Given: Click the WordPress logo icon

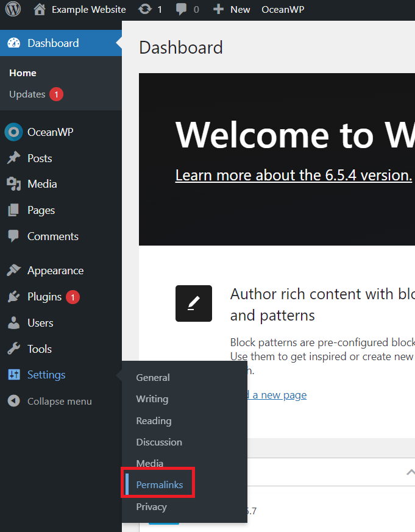Looking at the screenshot, I should tap(13, 9).
